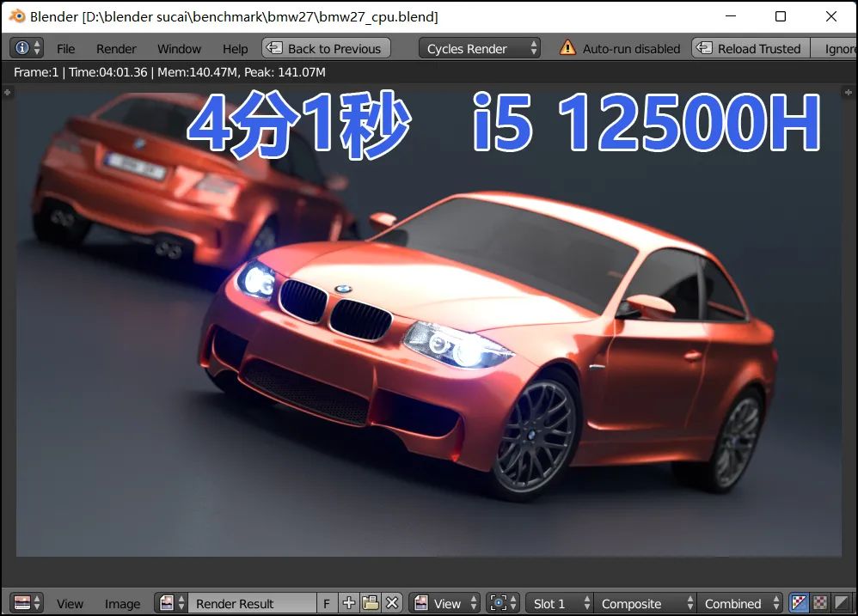Screen dimensions: 858x616
Task: Open the pivot point selector icon
Action: 502,603
